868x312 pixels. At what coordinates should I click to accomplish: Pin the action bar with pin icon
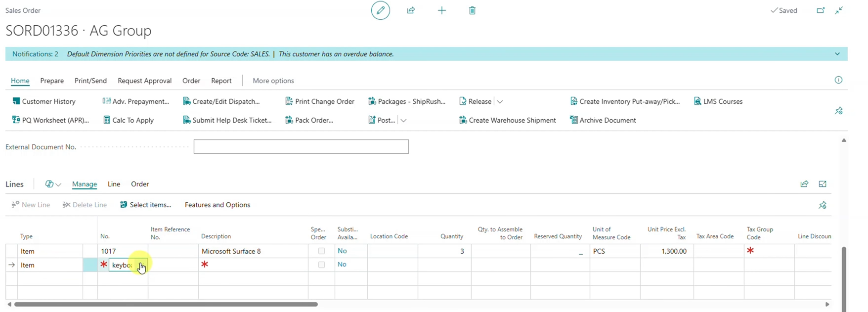[839, 111]
